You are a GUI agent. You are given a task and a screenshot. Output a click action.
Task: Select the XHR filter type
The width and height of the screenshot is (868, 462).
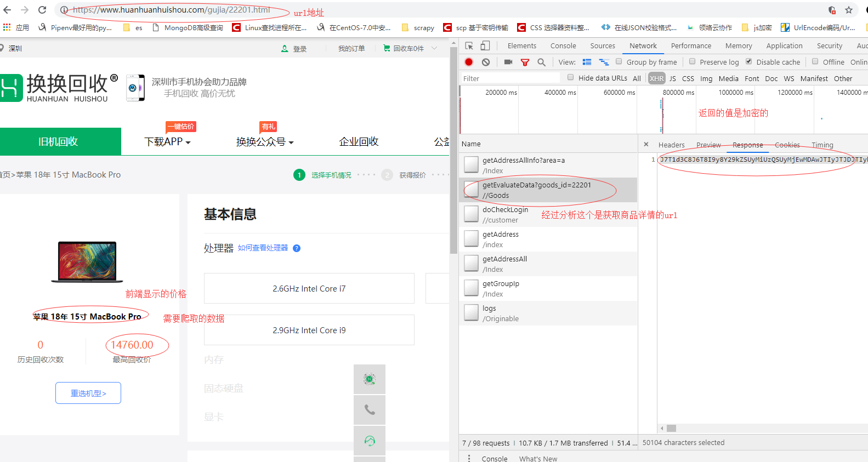[656, 78]
